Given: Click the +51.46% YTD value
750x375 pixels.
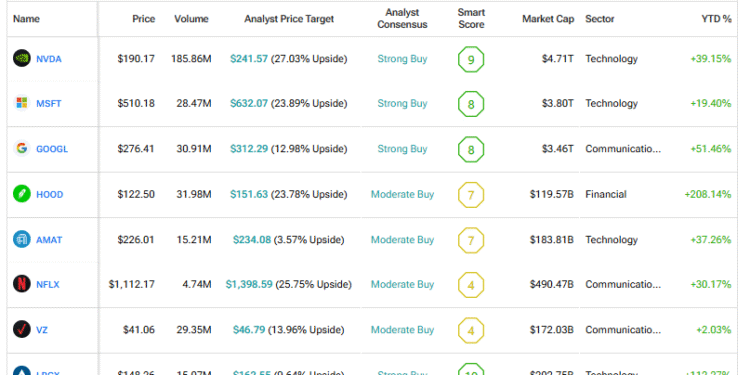Looking at the screenshot, I should (711, 149).
